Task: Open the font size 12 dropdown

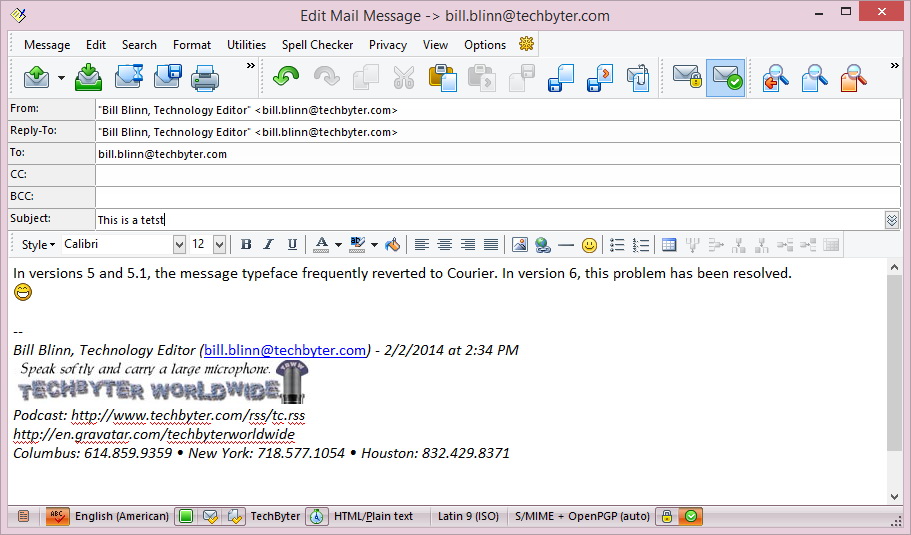Action: (219, 245)
